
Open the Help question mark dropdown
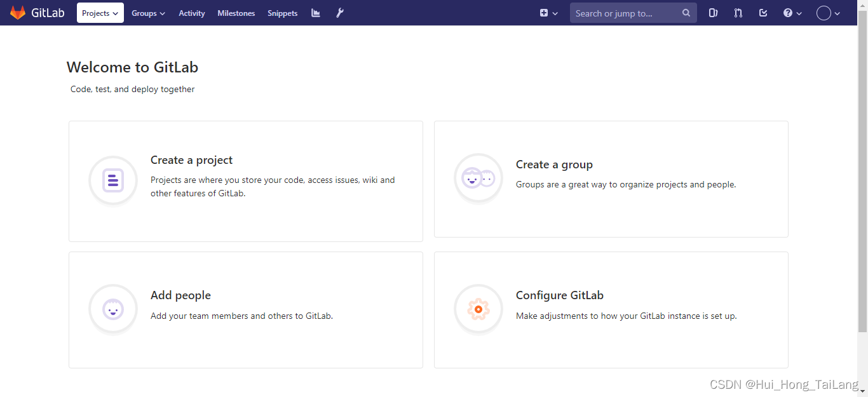[792, 13]
